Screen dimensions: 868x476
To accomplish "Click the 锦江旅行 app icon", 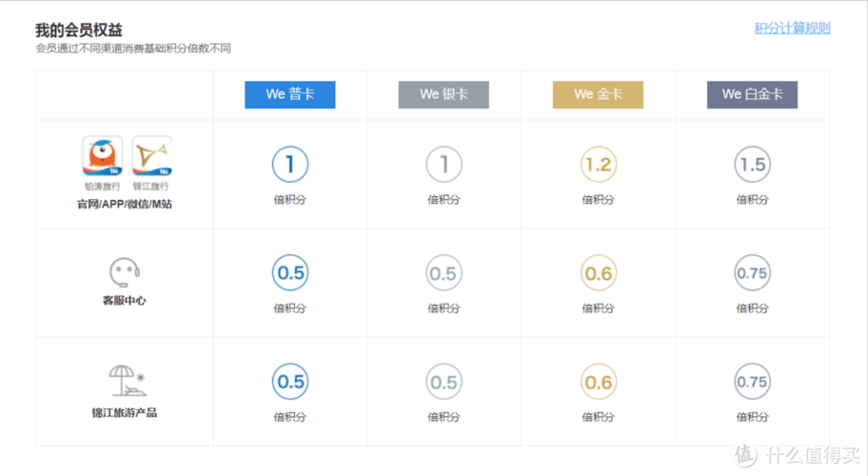I will click(151, 156).
